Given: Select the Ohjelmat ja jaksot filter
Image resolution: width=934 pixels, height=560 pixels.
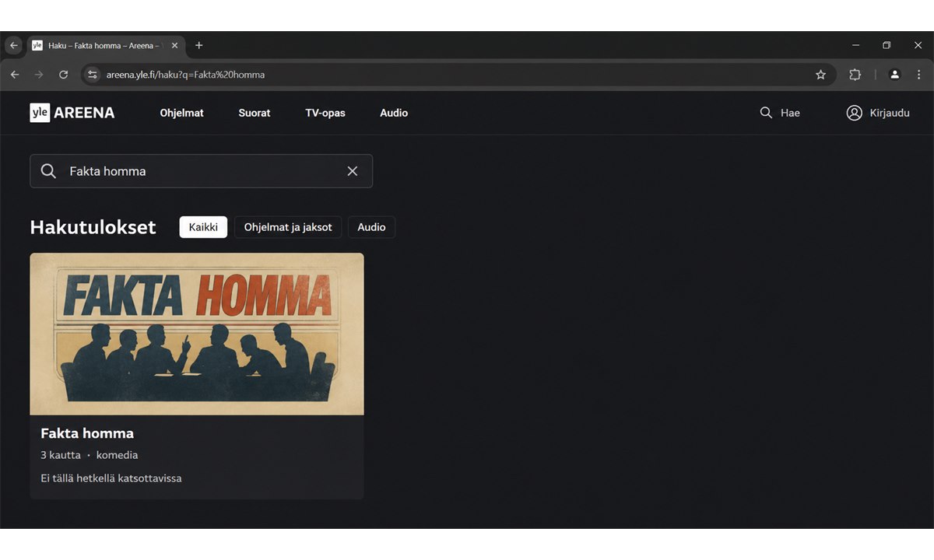Looking at the screenshot, I should pos(288,227).
